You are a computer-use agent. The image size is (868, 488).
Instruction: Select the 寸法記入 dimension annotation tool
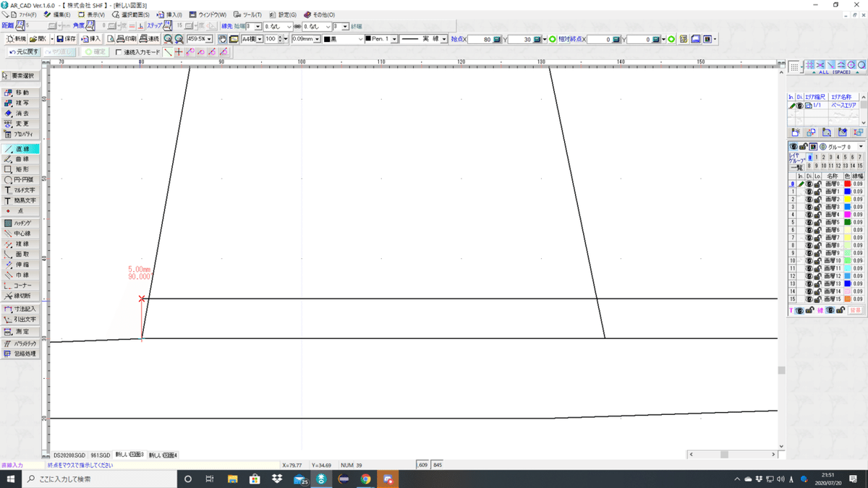[x=22, y=307]
